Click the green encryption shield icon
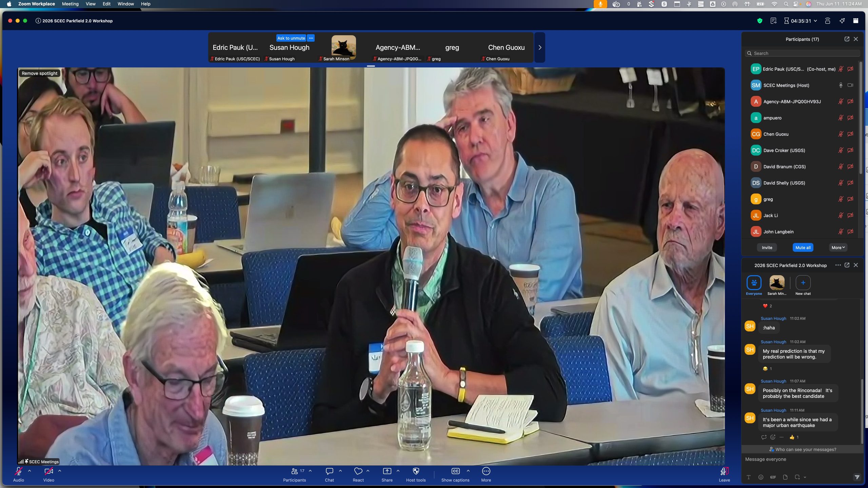 pyautogui.click(x=760, y=21)
